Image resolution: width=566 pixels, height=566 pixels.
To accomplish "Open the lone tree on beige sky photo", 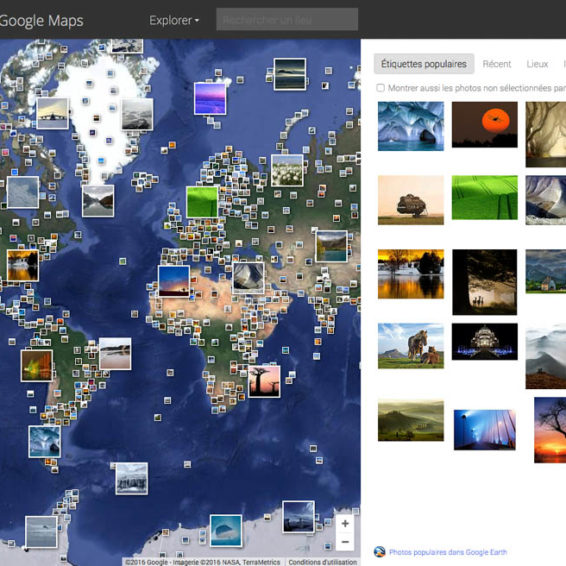I will [x=411, y=200].
